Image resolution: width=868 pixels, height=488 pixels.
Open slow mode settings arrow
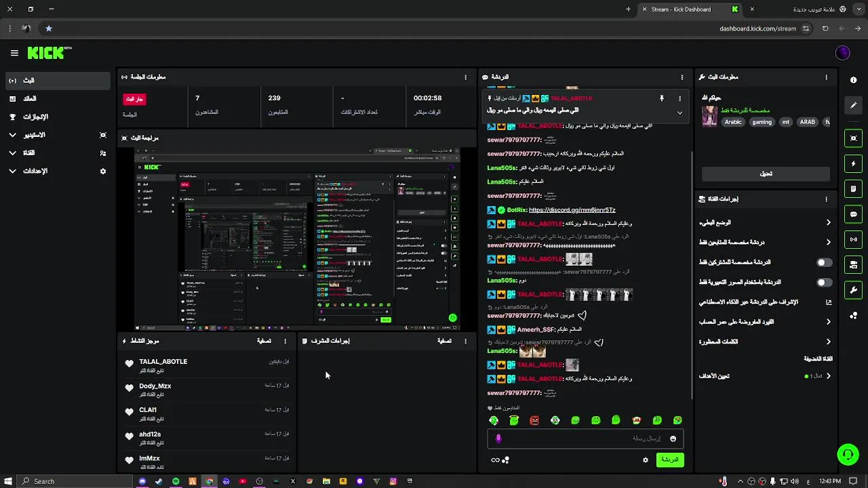pyautogui.click(x=828, y=222)
